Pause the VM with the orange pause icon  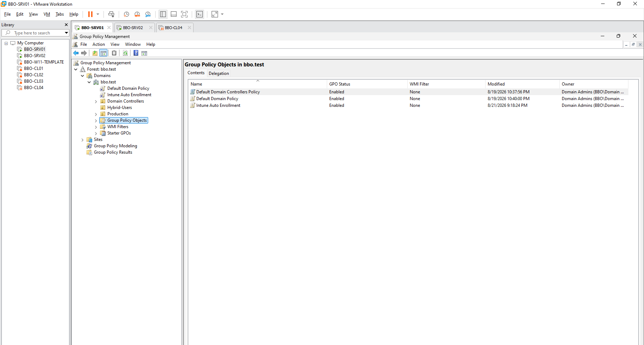click(x=90, y=14)
